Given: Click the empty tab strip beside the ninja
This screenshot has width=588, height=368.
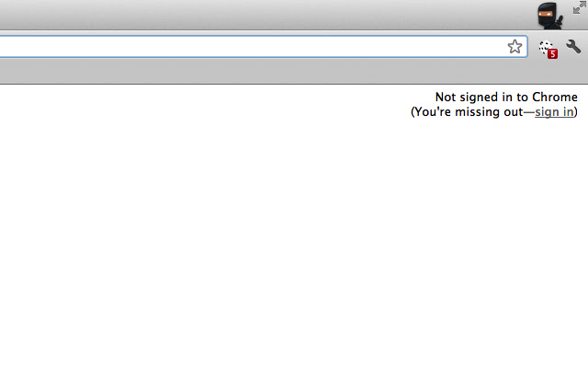Looking at the screenshot, I should (x=276, y=15).
